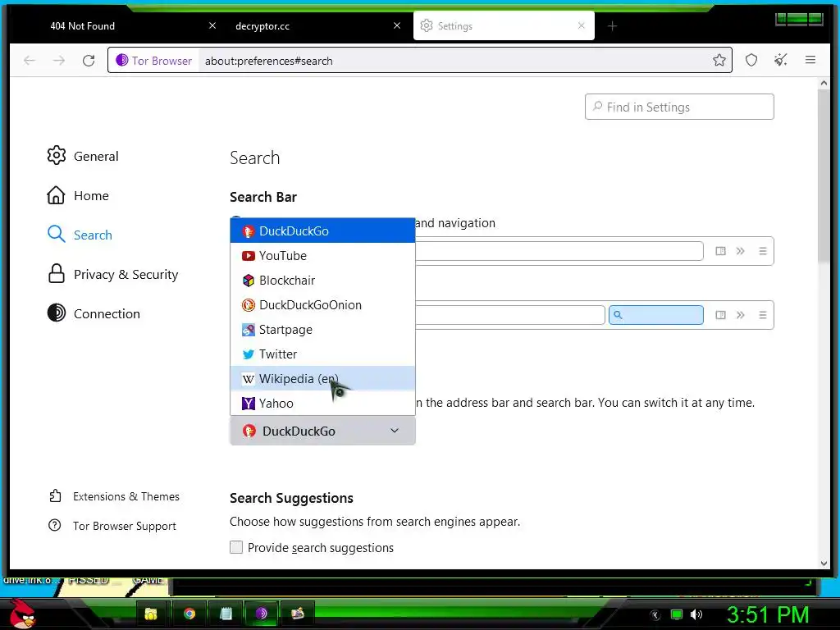This screenshot has height=630, width=840.
Task: Click the New Identity broom icon
Action: pyautogui.click(x=781, y=60)
